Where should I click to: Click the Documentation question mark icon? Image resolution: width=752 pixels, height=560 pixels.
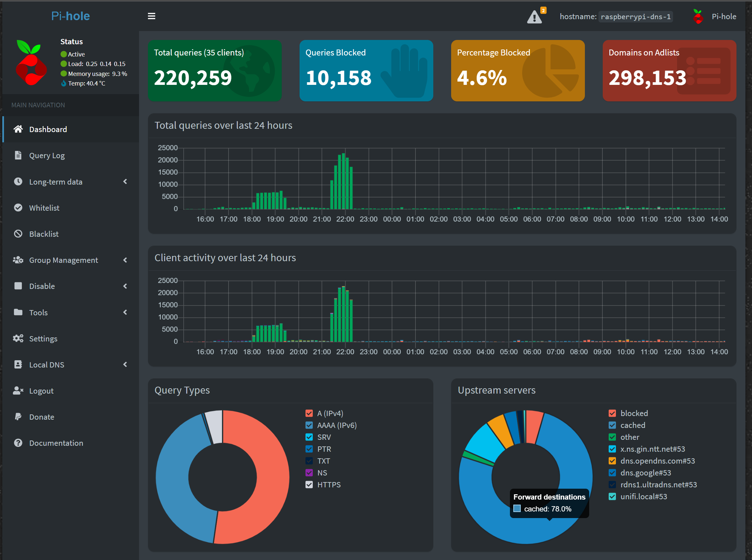pyautogui.click(x=18, y=443)
